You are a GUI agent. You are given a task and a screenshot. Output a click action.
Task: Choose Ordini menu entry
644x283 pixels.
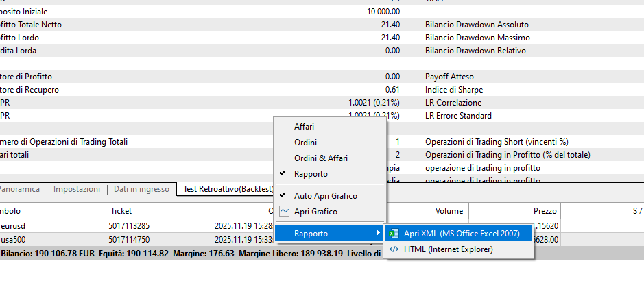click(x=306, y=143)
